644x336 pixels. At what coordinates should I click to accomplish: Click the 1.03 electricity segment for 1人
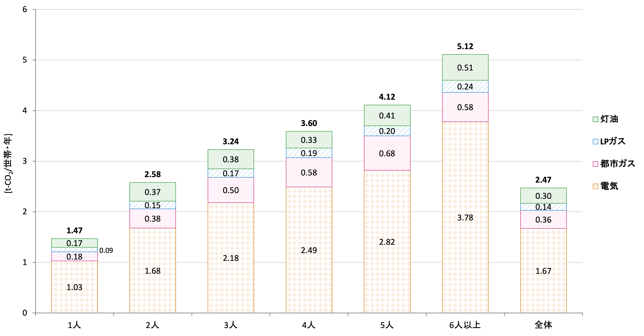click(74, 287)
